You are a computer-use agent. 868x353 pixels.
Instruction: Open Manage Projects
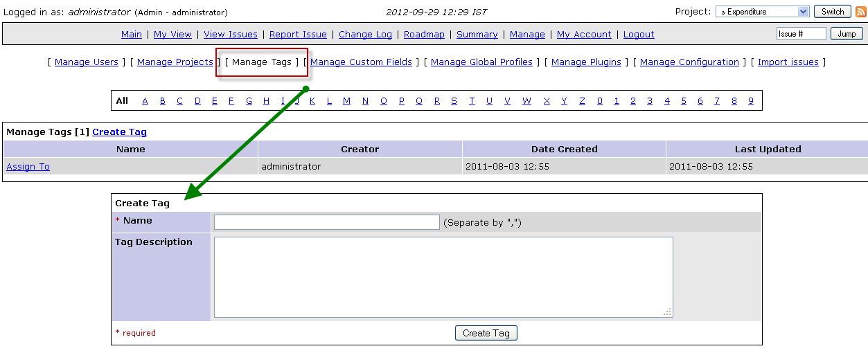[175, 62]
